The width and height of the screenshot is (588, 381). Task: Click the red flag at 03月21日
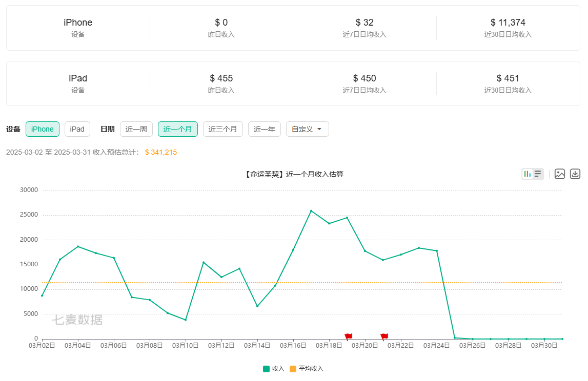click(384, 336)
